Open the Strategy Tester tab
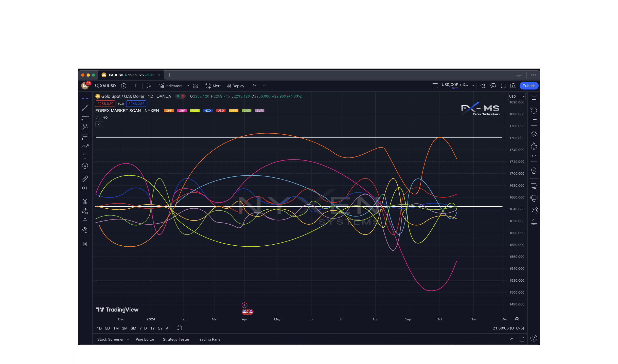Screen dimensions: 618x364 (x=176, y=339)
